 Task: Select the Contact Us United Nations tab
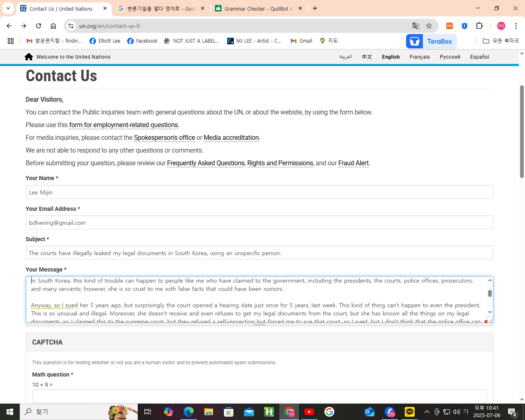61,9
